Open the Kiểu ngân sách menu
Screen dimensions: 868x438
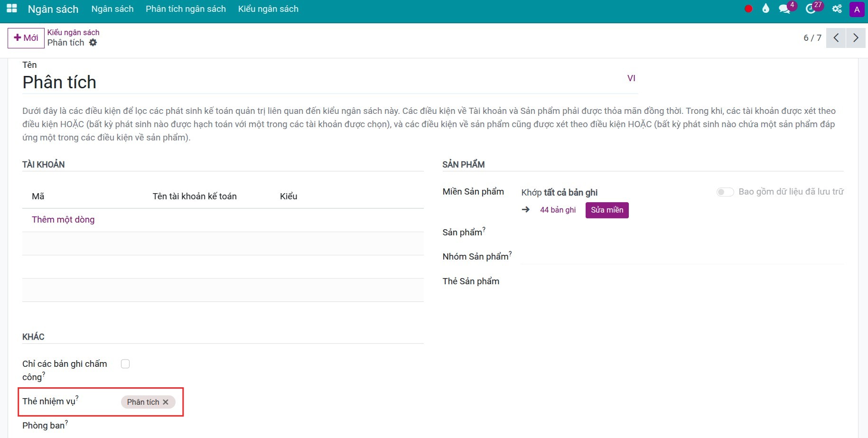(x=268, y=9)
